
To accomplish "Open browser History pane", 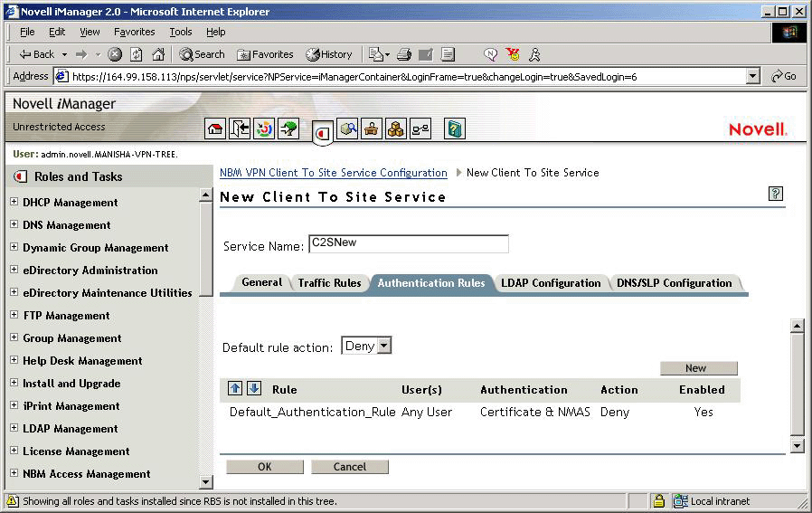I will pyautogui.click(x=329, y=54).
